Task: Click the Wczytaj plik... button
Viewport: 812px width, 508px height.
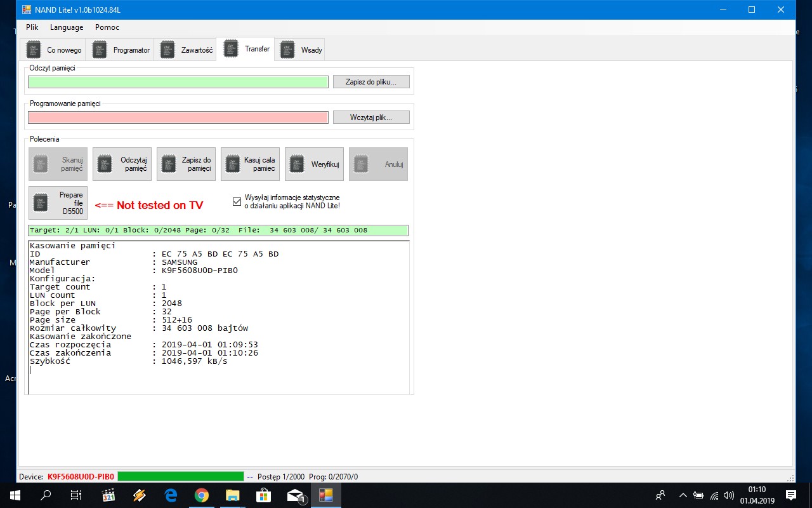Action: pos(371,117)
